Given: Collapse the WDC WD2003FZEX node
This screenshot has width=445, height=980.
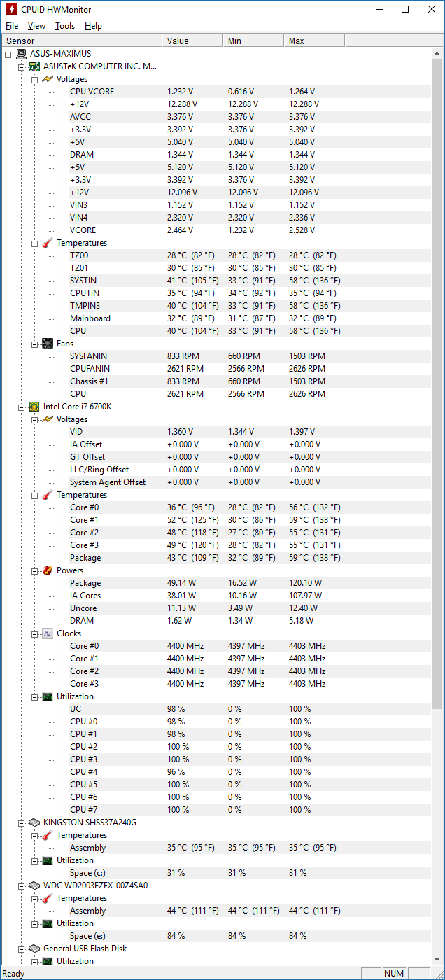Looking at the screenshot, I should 21,885.
